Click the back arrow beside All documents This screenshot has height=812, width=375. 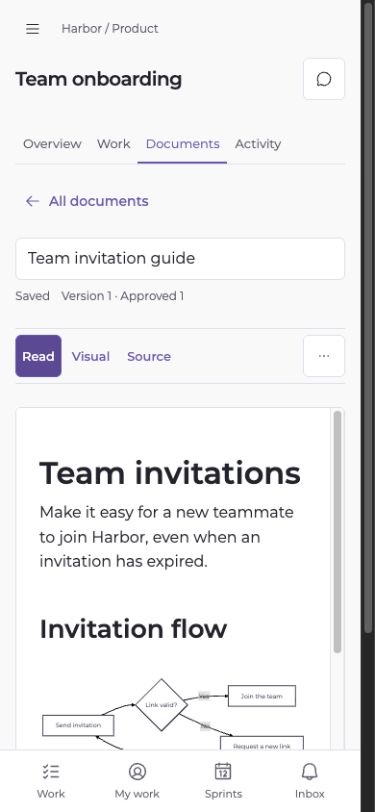click(32, 201)
